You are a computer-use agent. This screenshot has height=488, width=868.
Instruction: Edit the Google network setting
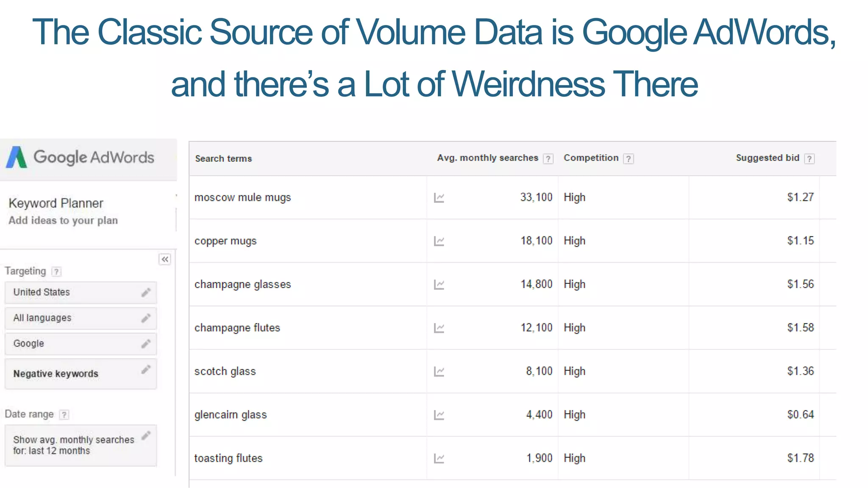pyautogui.click(x=146, y=344)
